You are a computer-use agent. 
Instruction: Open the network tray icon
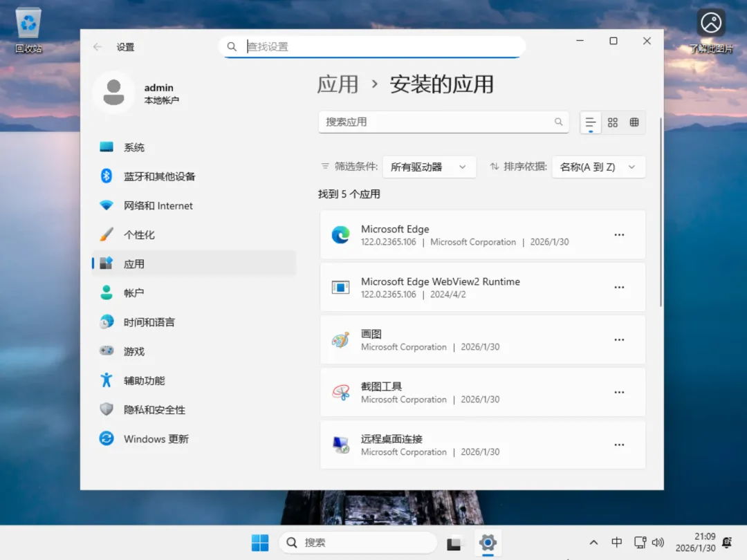pyautogui.click(x=640, y=543)
